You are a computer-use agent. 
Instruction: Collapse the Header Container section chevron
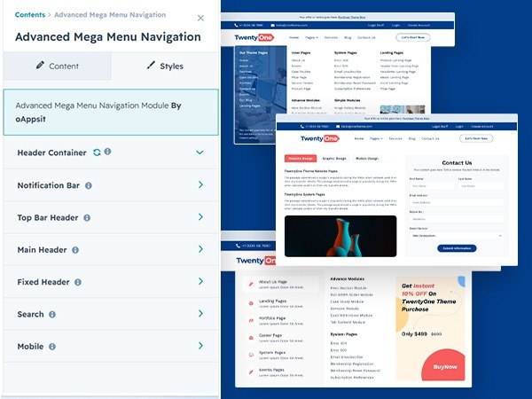pos(199,153)
